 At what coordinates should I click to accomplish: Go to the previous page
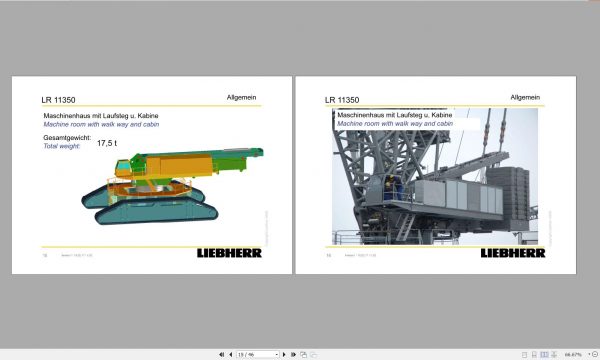[231, 355]
